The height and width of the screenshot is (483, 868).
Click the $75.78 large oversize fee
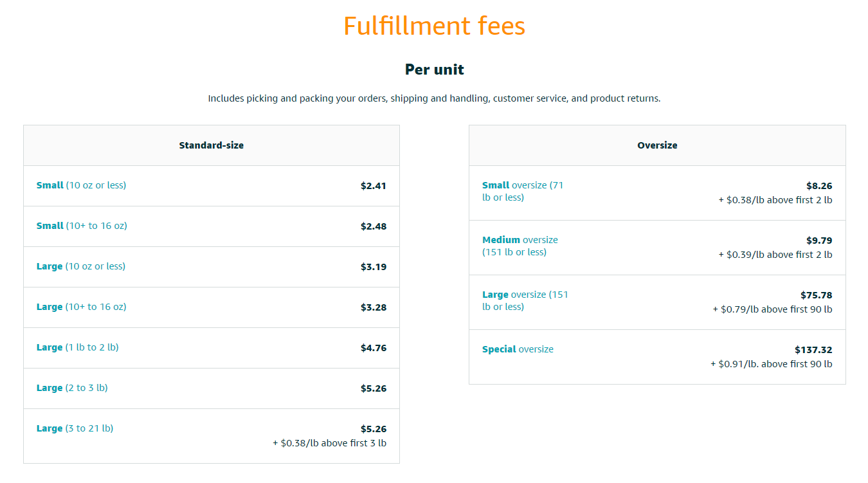(817, 295)
